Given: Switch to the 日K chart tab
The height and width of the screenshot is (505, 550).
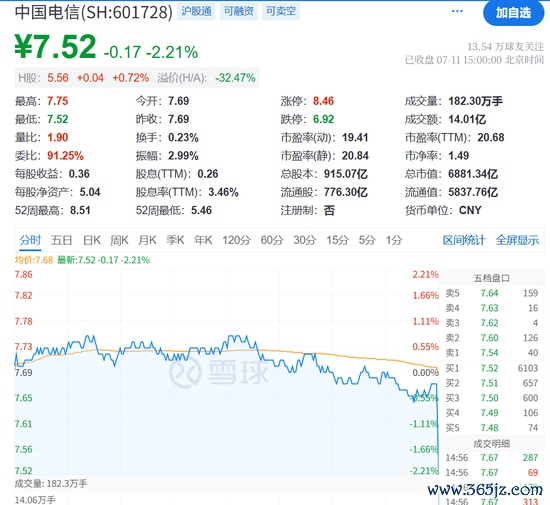Looking at the screenshot, I should click(92, 240).
